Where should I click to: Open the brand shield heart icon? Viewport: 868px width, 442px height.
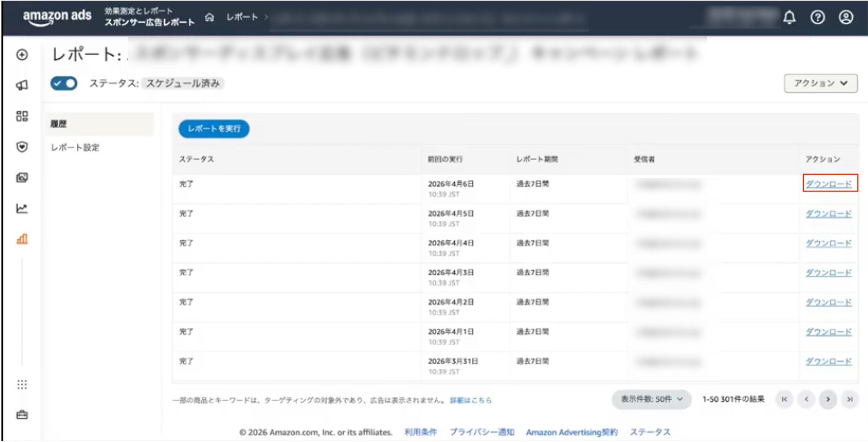coord(22,147)
